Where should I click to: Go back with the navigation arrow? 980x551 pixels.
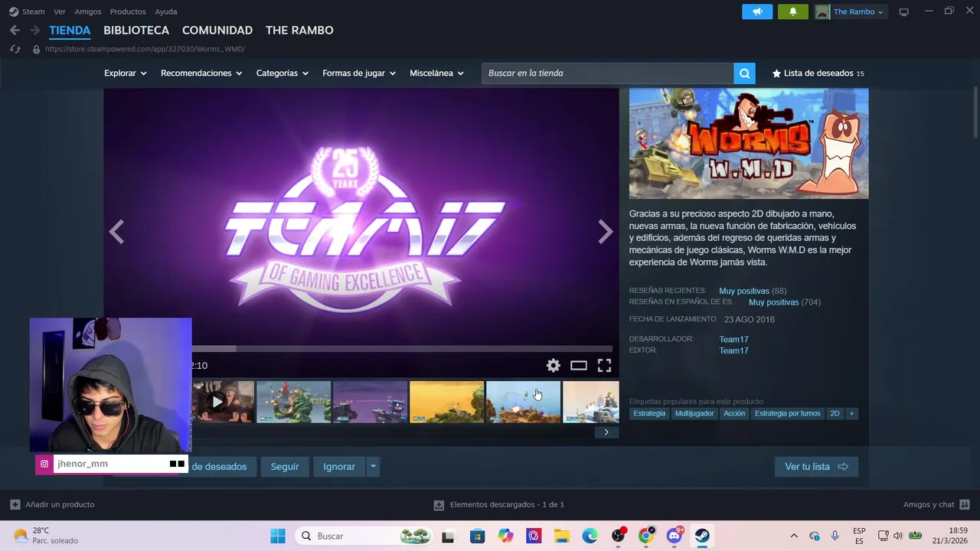(15, 31)
